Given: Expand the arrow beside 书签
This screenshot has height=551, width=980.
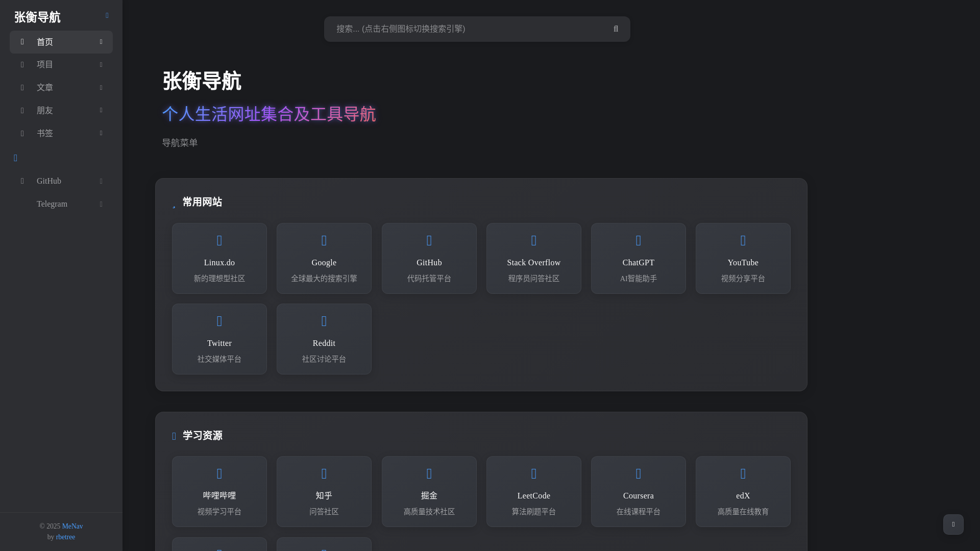Looking at the screenshot, I should coord(101,133).
